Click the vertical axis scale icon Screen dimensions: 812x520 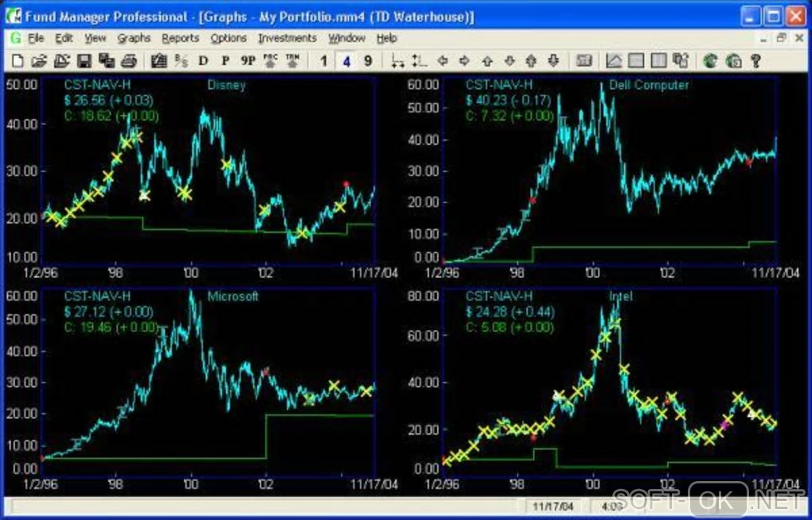tap(420, 61)
